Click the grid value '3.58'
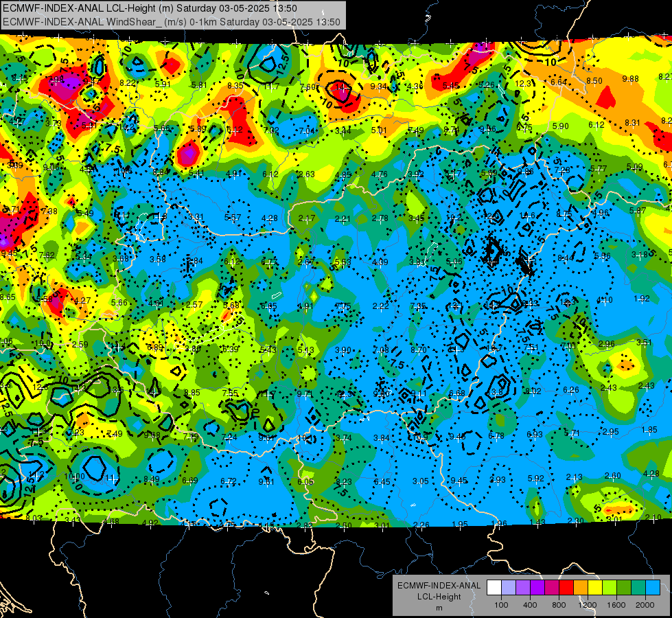 (158, 260)
